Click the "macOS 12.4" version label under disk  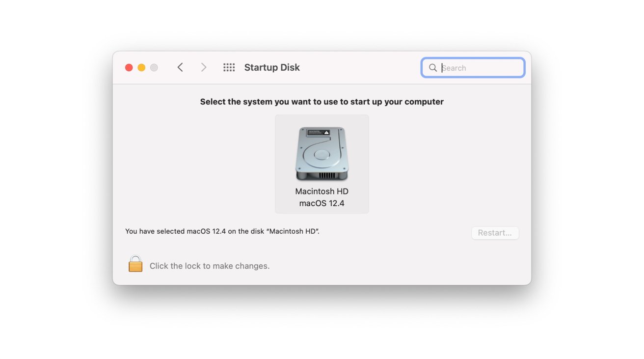(322, 203)
